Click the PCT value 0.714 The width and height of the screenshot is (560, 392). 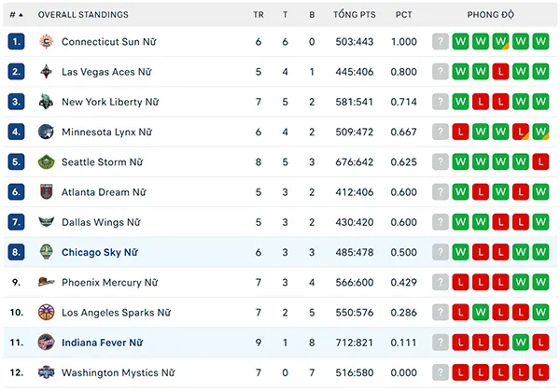click(x=403, y=102)
